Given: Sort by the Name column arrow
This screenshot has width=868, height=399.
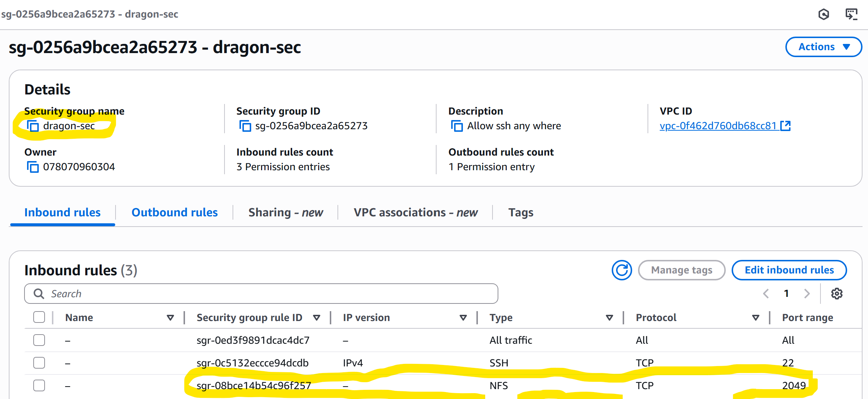Looking at the screenshot, I should (170, 317).
